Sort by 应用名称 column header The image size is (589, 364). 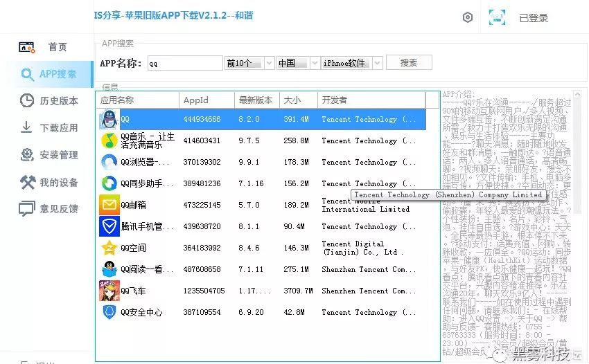point(137,100)
